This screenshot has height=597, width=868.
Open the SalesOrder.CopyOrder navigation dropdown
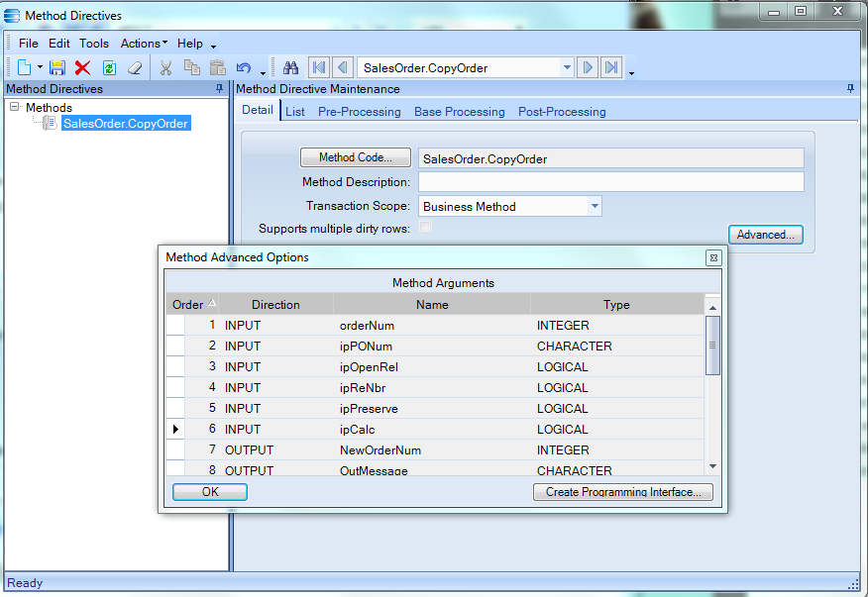pyautogui.click(x=567, y=67)
